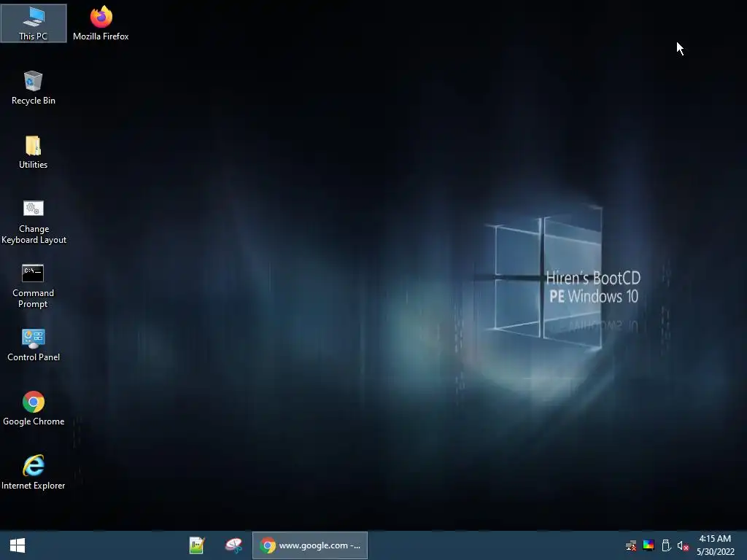The image size is (747, 560).
Task: Click the colorful display tray icon
Action: click(x=649, y=545)
